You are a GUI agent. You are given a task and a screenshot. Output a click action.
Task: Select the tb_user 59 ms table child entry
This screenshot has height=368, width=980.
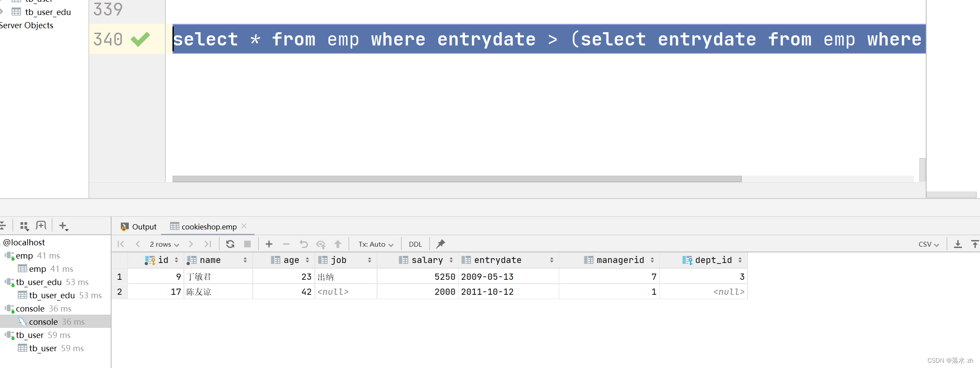50,348
